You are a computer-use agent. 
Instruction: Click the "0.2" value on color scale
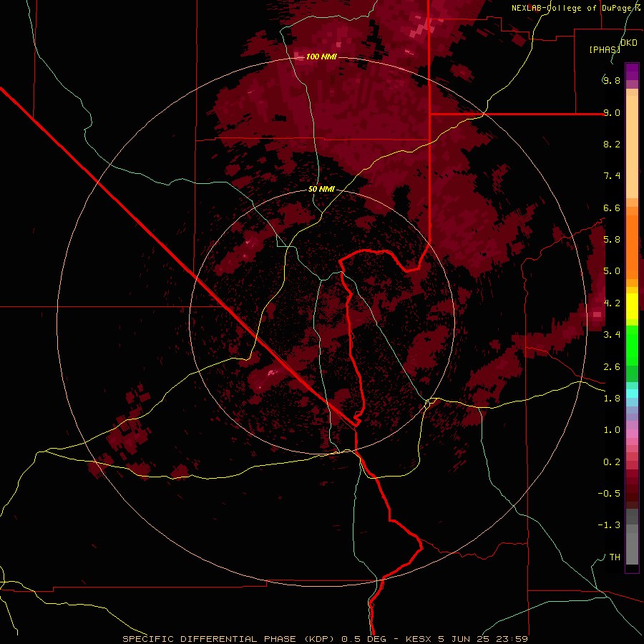pos(612,462)
